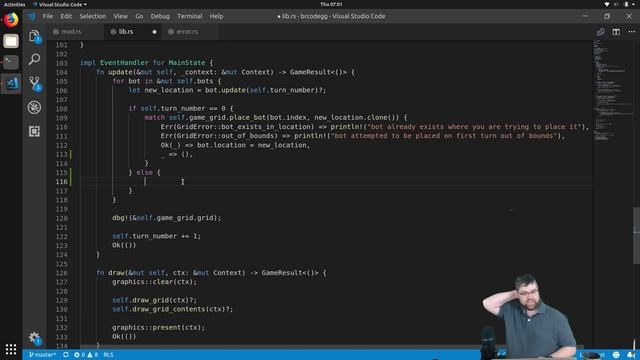640x360 pixels.
Task: Click 'bot.location = new_location' on line 112
Action: pos(251,145)
